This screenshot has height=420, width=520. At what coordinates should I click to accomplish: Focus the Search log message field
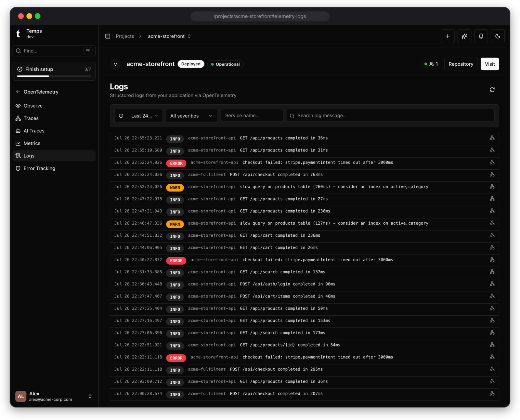(x=390, y=115)
